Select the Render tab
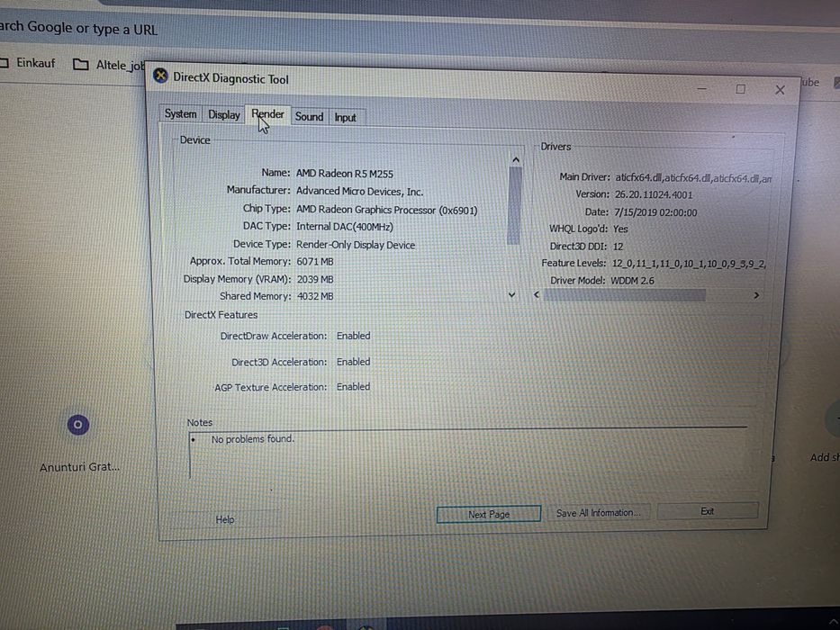 (x=268, y=114)
